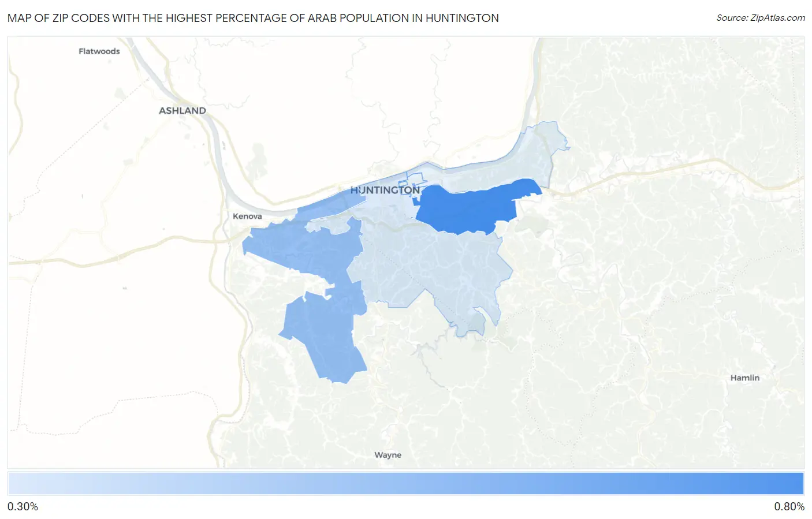
Task: Click the Flatwoods town label
Action: 99,51
